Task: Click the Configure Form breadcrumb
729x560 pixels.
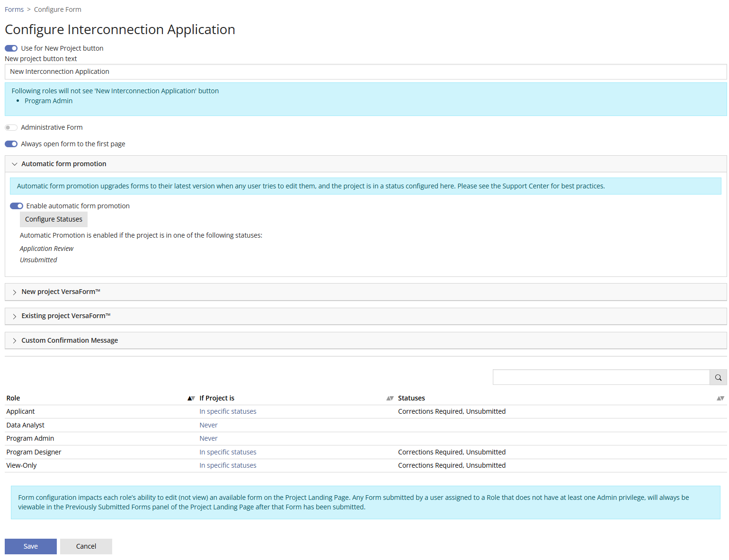Action: 57,9
